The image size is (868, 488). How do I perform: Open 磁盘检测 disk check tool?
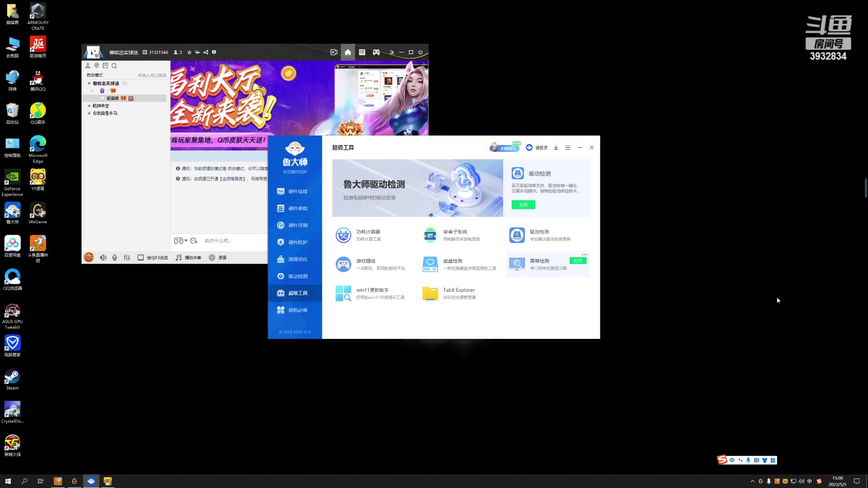coord(459,264)
